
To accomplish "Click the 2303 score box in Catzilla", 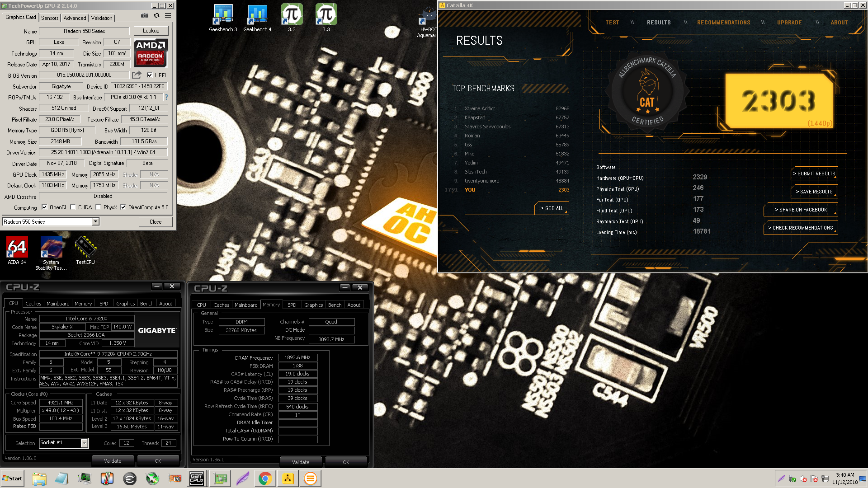I will [778, 101].
